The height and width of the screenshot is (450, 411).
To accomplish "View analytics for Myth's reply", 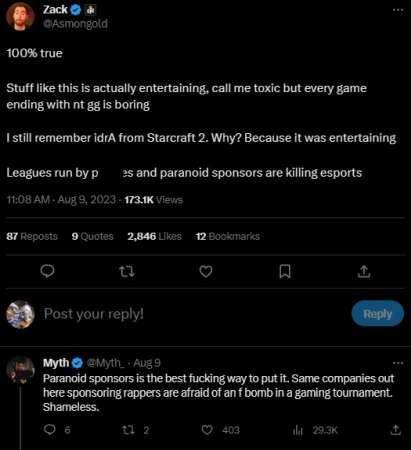I will click(x=298, y=430).
